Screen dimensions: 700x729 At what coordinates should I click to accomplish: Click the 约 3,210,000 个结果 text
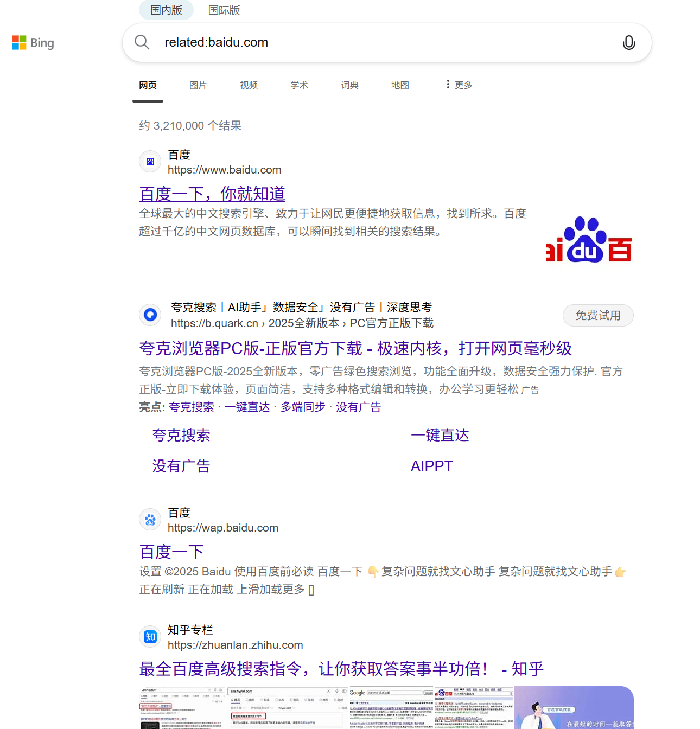click(x=190, y=126)
